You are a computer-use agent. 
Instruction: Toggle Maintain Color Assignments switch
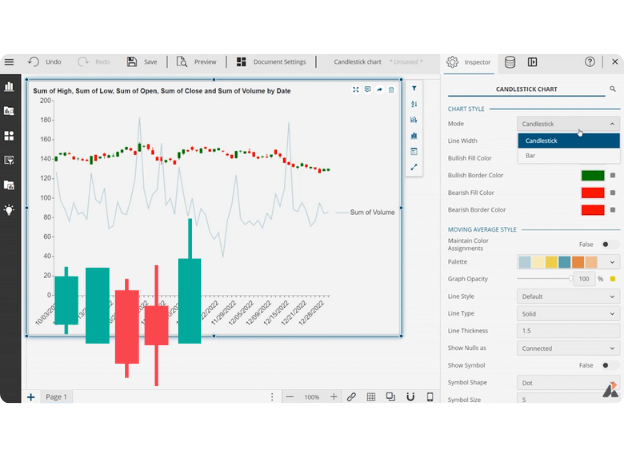[608, 244]
